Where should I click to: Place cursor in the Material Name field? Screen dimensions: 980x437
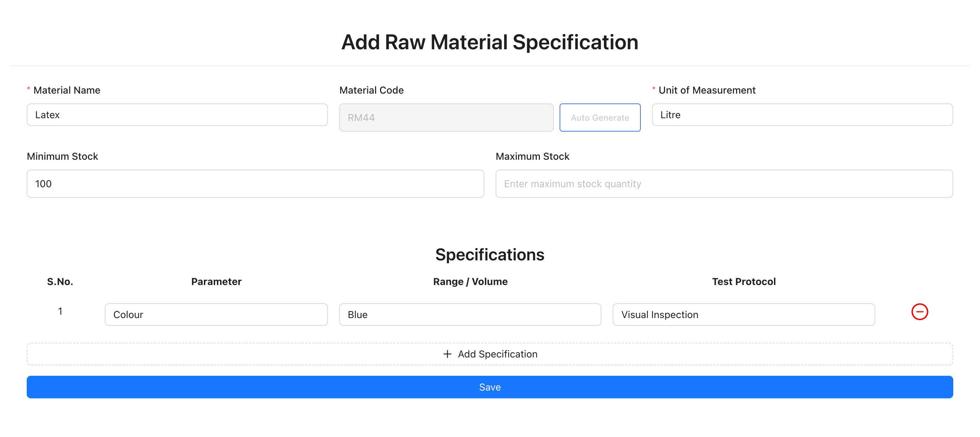point(177,115)
